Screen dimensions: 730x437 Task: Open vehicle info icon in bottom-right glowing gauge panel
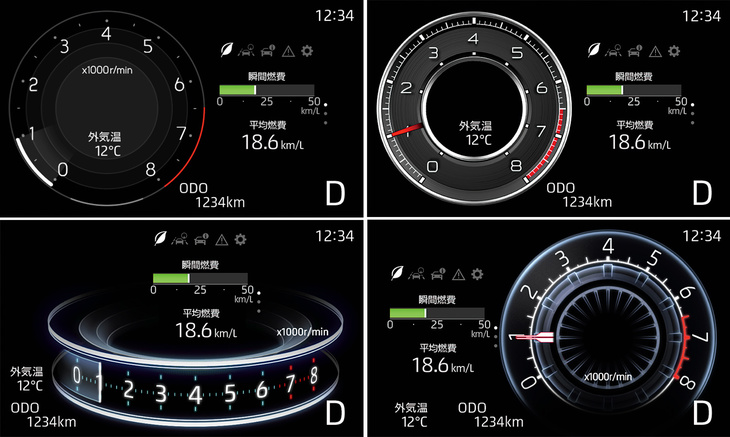click(437, 273)
